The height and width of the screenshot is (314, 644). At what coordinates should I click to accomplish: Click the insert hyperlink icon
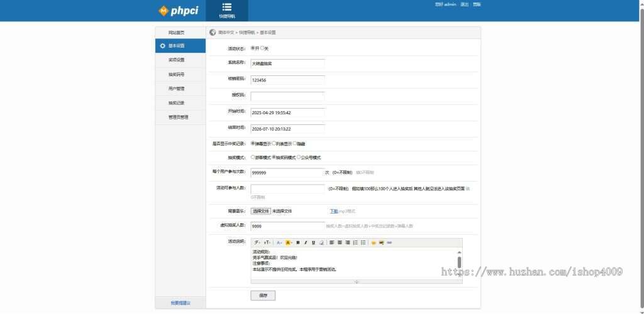389,242
